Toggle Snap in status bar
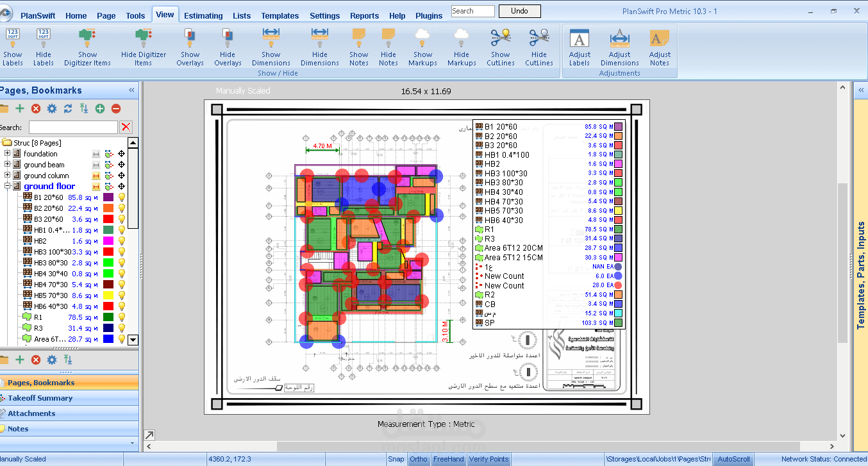 coord(396,459)
